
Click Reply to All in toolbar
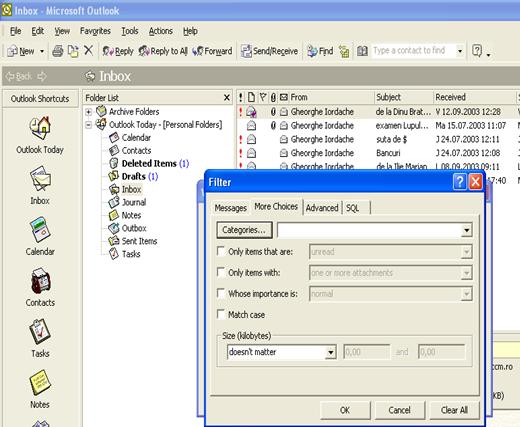pos(163,51)
